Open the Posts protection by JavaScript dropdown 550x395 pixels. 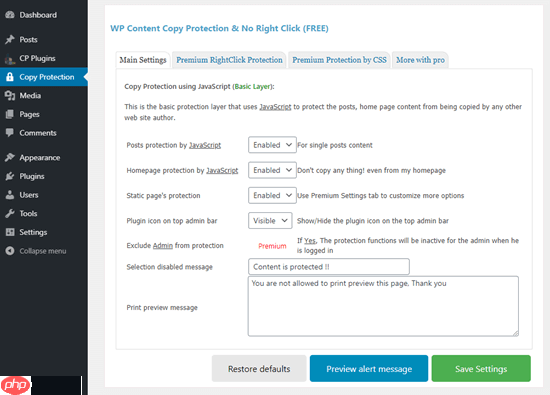pos(272,145)
